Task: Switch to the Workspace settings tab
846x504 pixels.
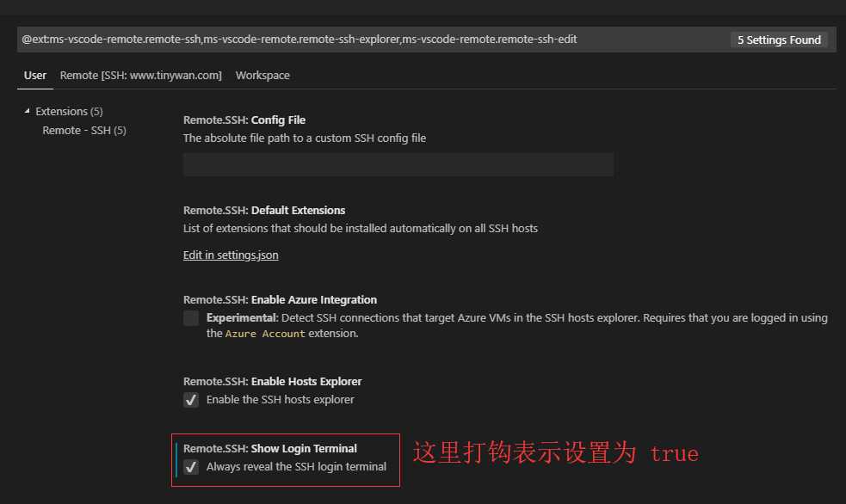Action: [x=262, y=76]
